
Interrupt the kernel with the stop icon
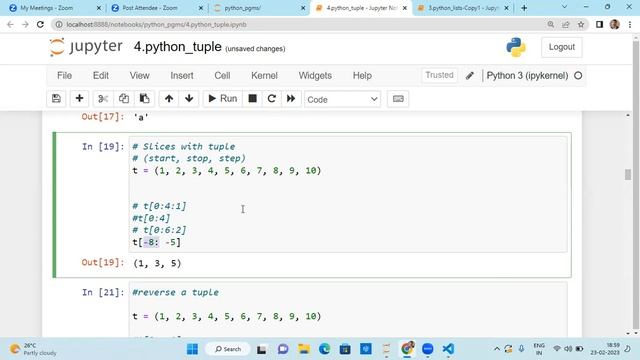point(253,99)
